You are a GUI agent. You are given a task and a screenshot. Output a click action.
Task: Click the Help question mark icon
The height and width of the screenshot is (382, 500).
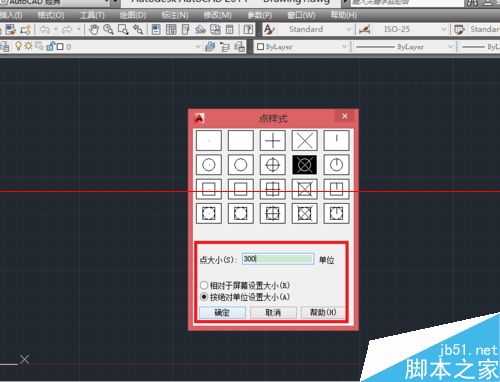coord(248,29)
